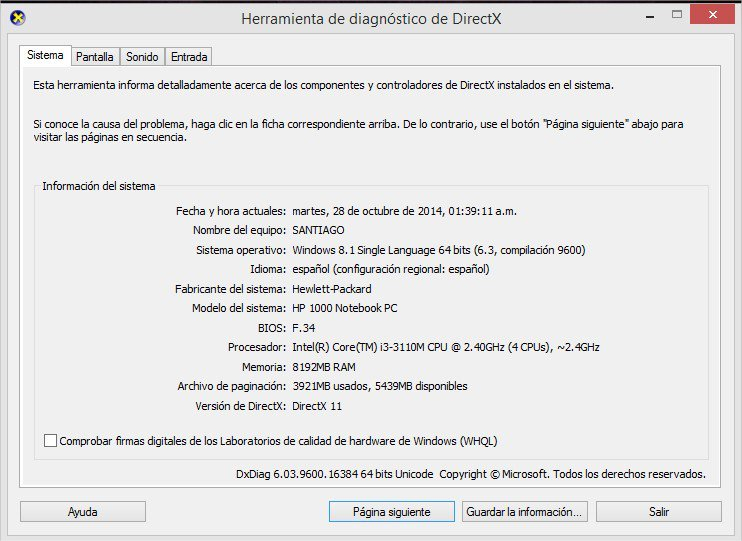Click the DirectX icon in the title bar
Viewport: 742px width, 541px height.
tap(17, 17)
